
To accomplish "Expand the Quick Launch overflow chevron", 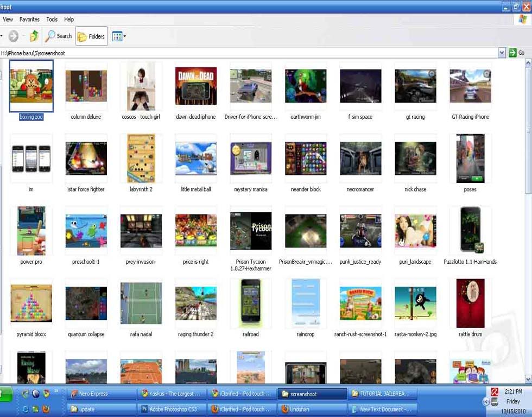I will tap(56, 391).
